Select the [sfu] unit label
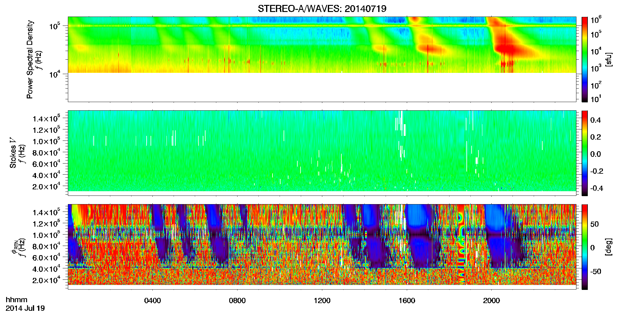 pos(609,59)
